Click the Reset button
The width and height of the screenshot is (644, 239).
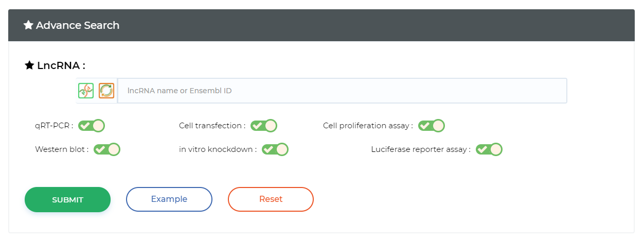(271, 199)
